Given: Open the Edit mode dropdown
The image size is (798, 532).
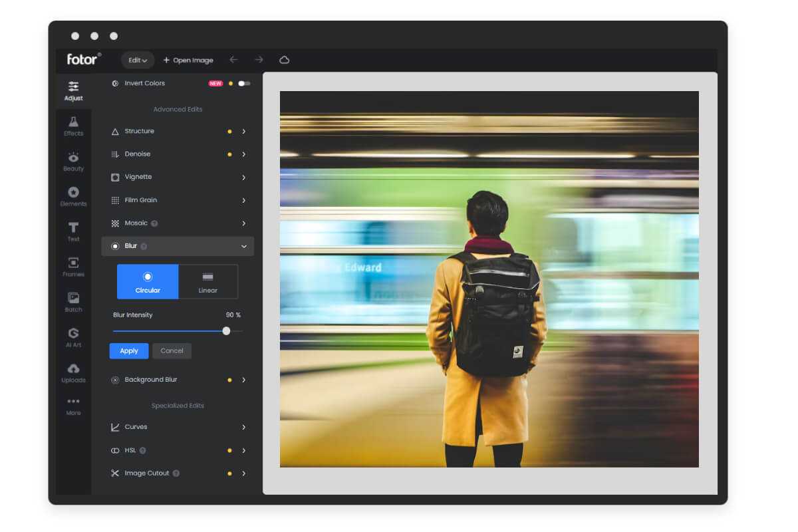Looking at the screenshot, I should [x=137, y=59].
